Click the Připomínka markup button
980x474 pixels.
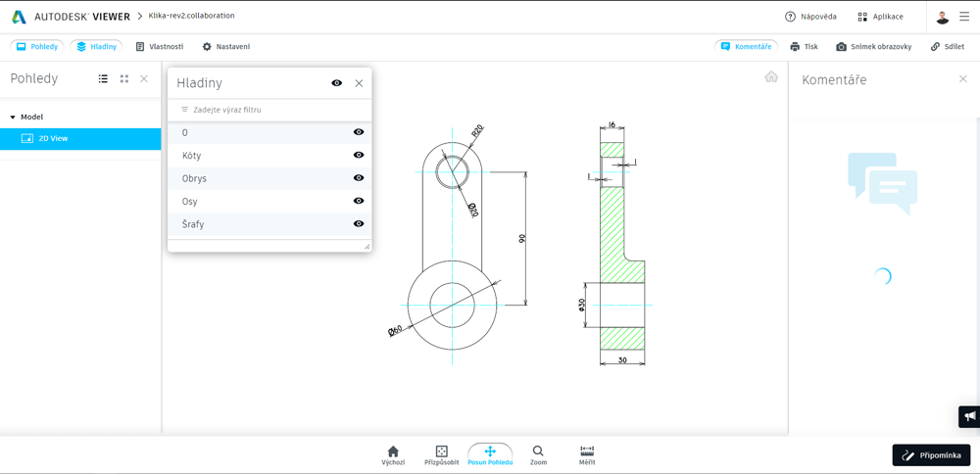[x=931, y=455]
